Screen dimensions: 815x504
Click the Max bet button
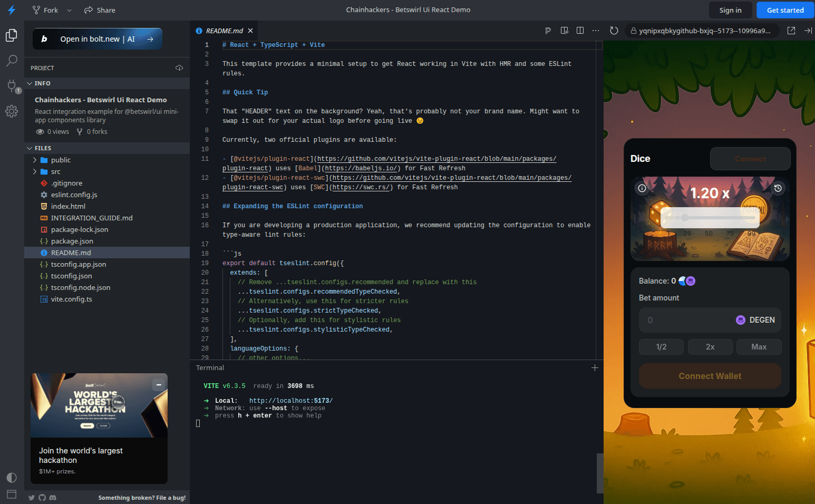tap(759, 347)
